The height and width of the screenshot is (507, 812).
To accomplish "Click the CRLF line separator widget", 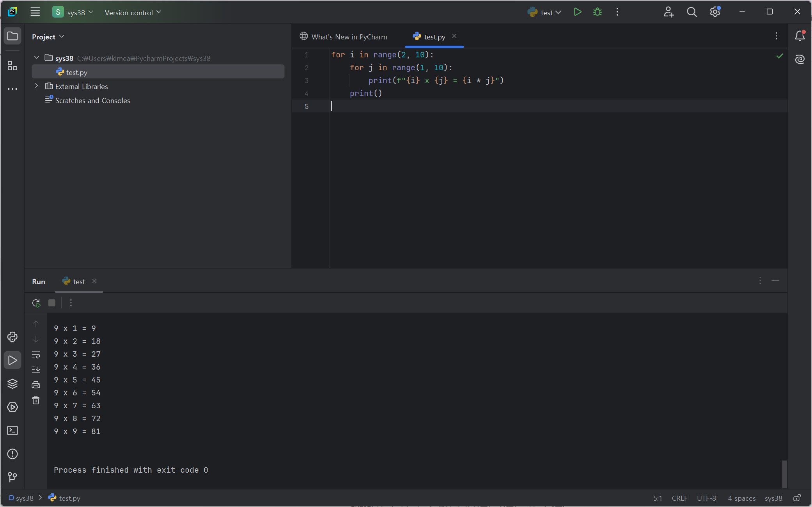I will coord(679,498).
